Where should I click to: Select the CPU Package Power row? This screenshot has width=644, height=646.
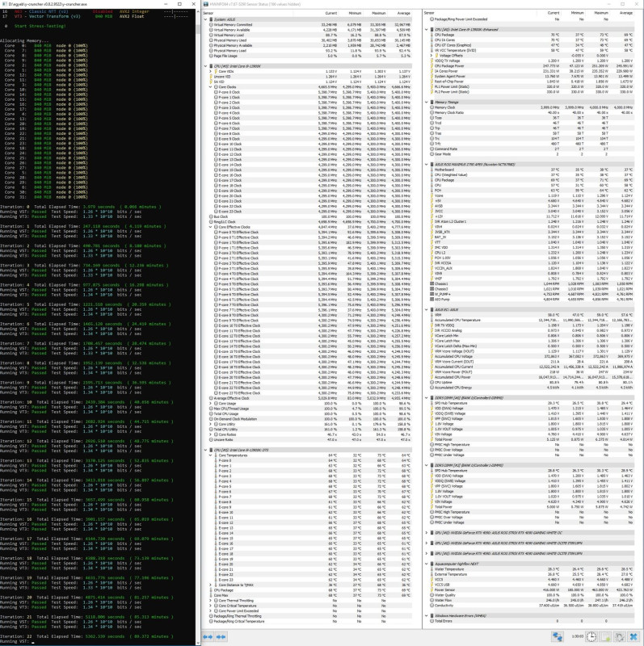coord(532,66)
